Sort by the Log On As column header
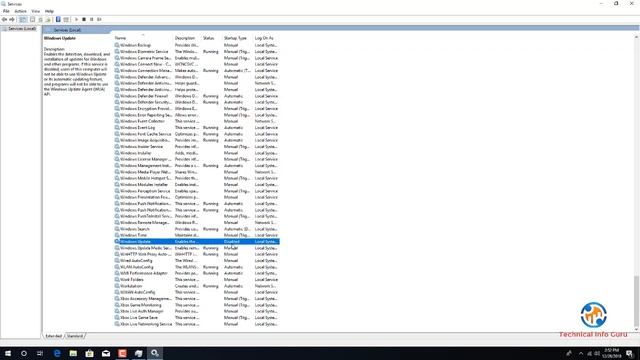Screen dimensions: 640x360 (266, 38)
